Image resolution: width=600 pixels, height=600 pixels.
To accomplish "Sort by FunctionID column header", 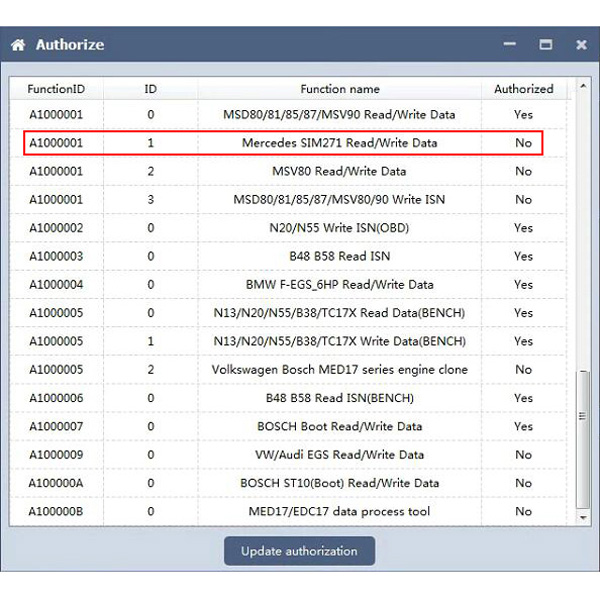I will (56, 89).
